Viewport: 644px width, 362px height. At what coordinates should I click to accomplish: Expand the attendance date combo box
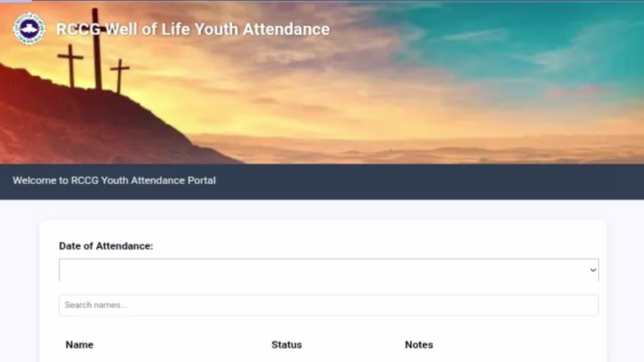coord(328,270)
